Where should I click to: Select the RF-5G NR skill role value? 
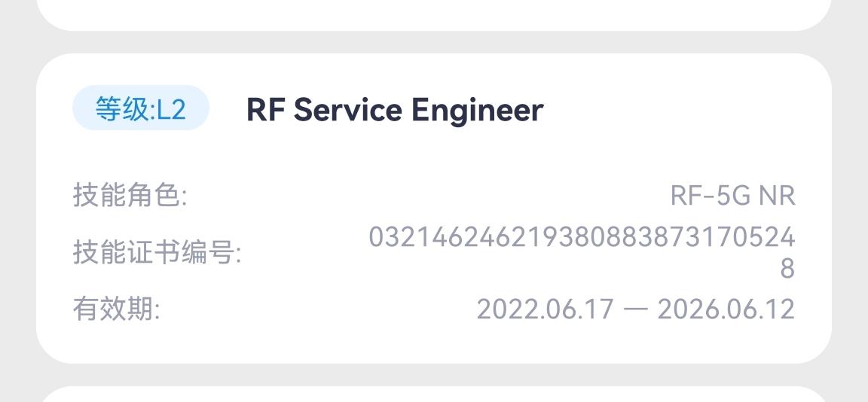click(732, 196)
